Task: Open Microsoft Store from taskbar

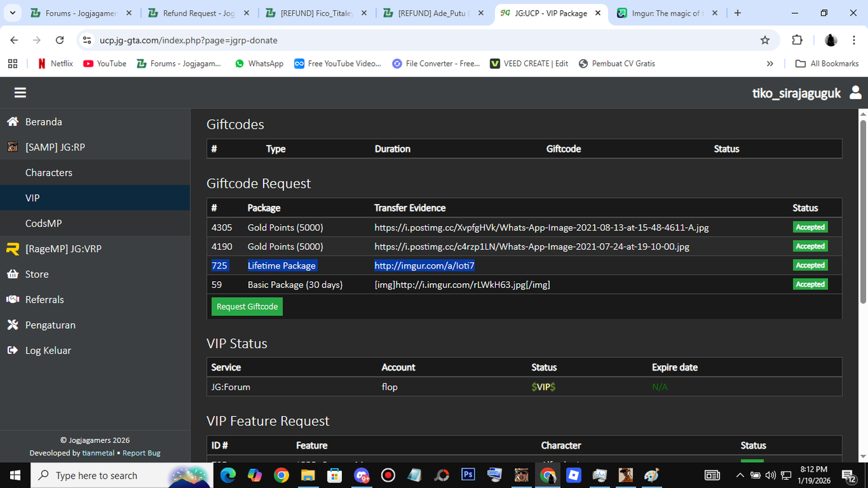Action: (334, 475)
